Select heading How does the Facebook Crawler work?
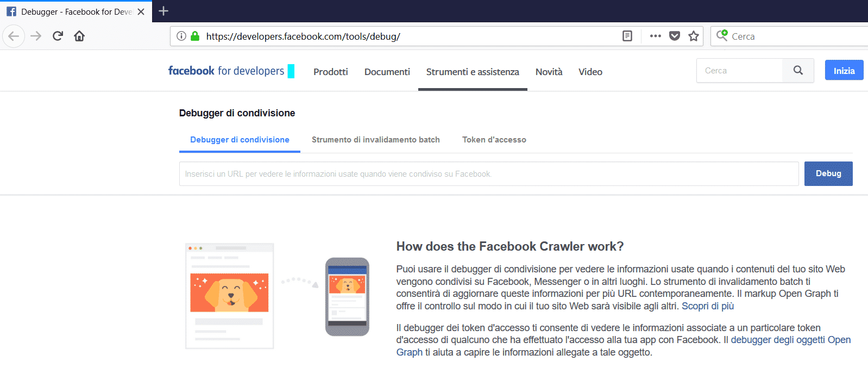The height and width of the screenshot is (367, 868). [x=510, y=246]
